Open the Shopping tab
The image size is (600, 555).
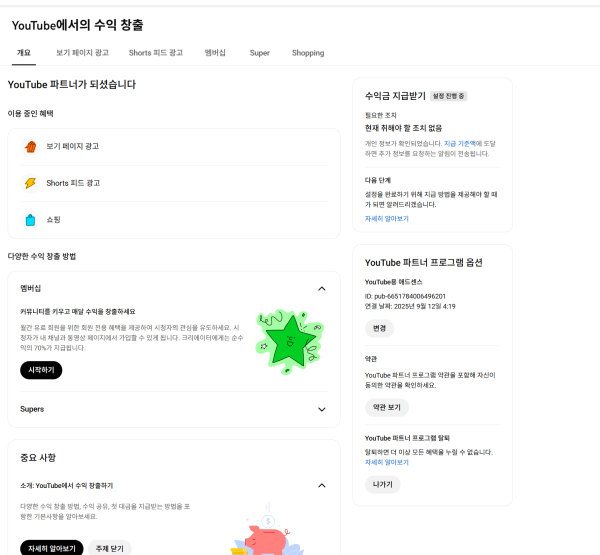pyautogui.click(x=308, y=53)
